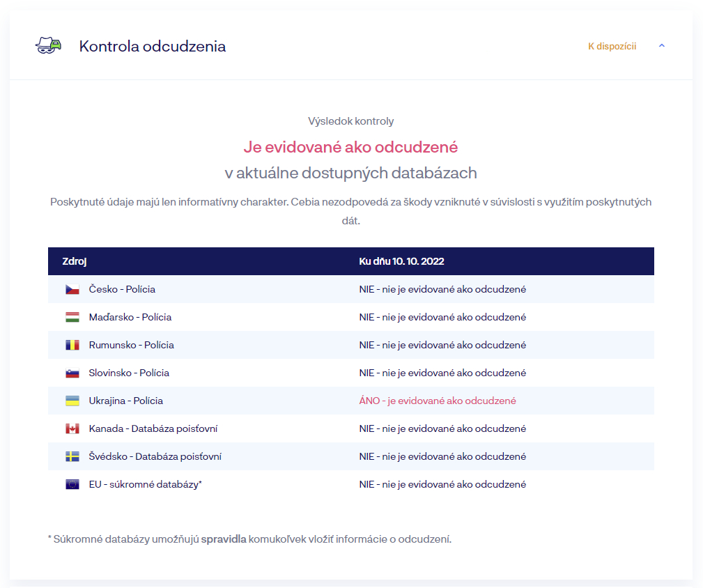This screenshot has height=588, width=703.
Task: Click the 'v aktuálne dostupných databázach' subheading
Action: (351, 173)
